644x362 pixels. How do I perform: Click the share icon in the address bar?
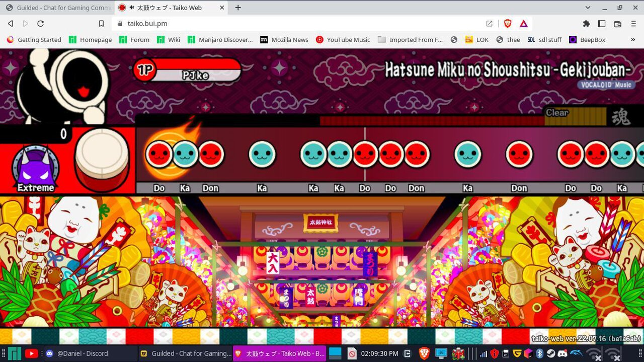pos(489,24)
